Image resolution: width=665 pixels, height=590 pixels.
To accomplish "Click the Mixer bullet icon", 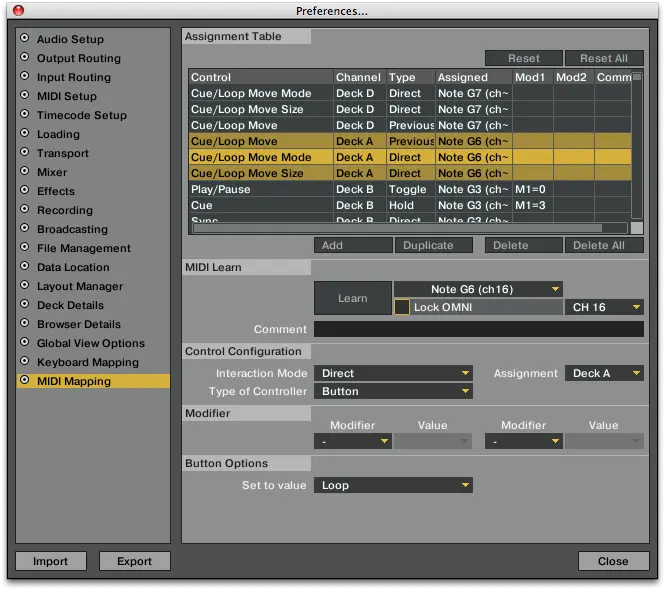I will [x=25, y=172].
